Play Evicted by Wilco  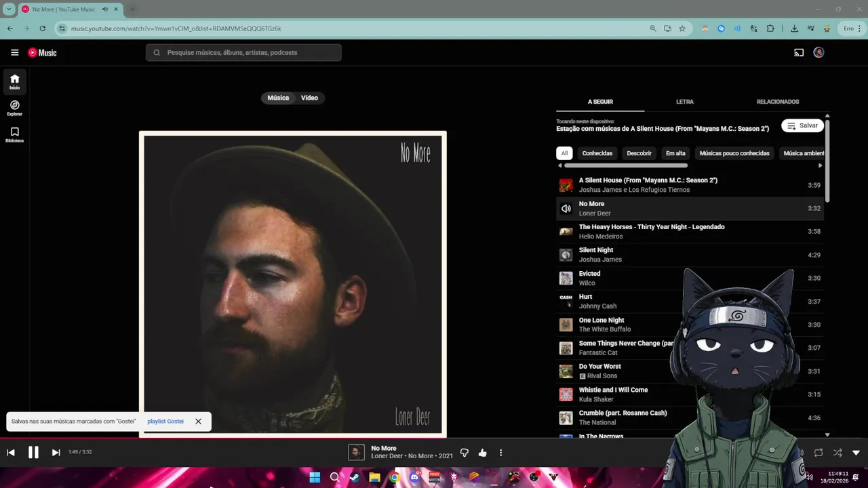coord(690,278)
